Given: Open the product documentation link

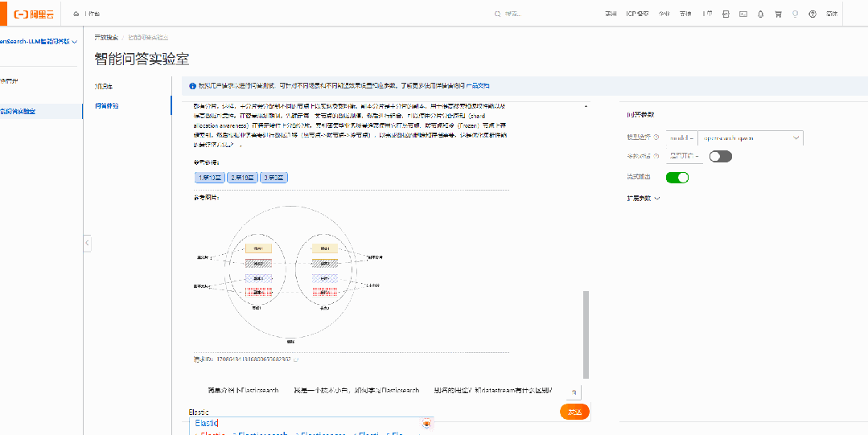Looking at the screenshot, I should click(x=478, y=86).
